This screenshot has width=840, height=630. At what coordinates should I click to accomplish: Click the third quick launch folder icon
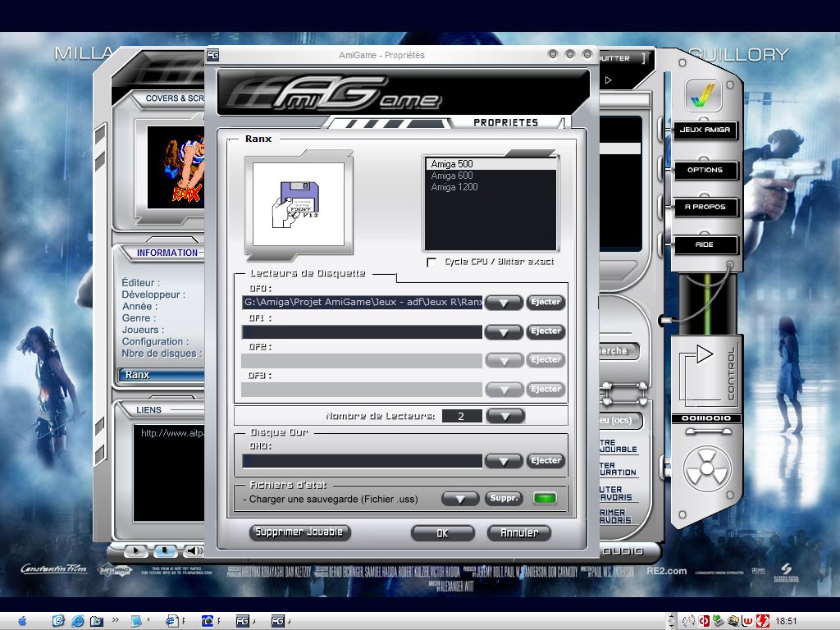(x=97, y=621)
